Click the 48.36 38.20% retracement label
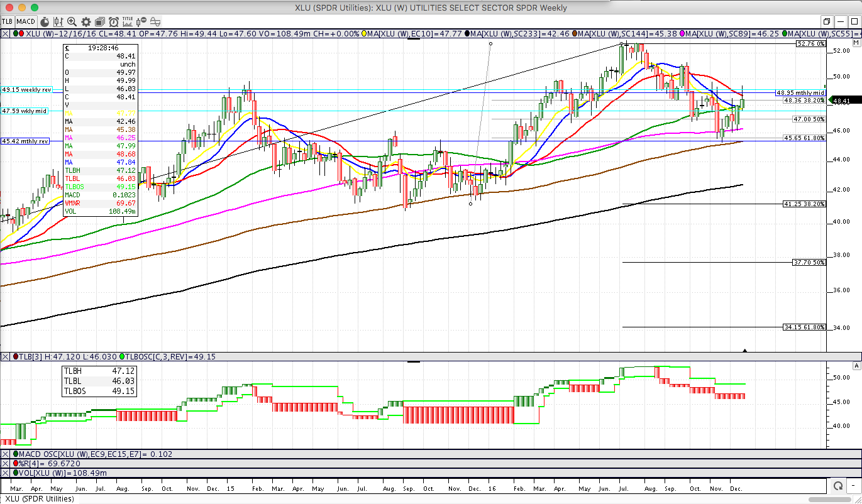Image resolution: width=862 pixels, height=504 pixels. (804, 100)
